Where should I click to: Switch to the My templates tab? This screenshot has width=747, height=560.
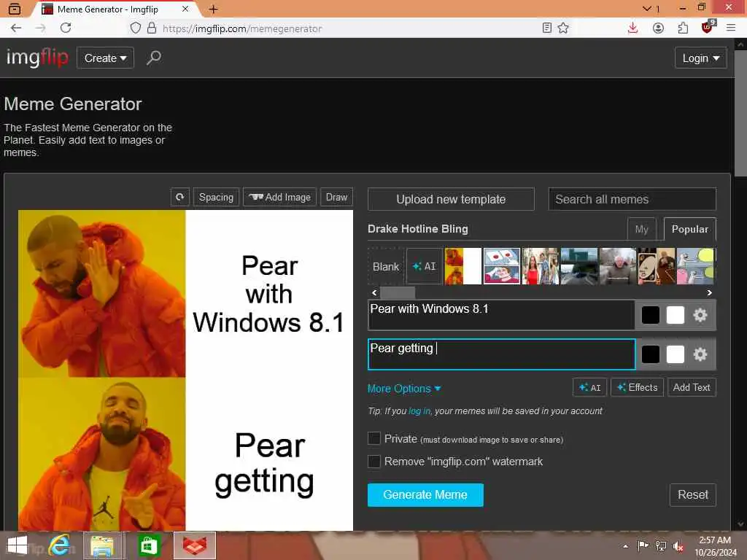point(642,229)
